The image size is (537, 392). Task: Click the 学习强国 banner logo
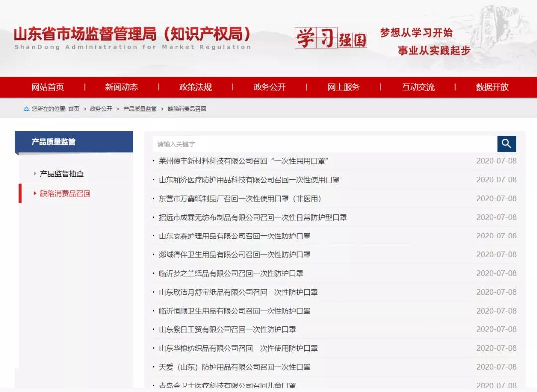click(x=331, y=38)
